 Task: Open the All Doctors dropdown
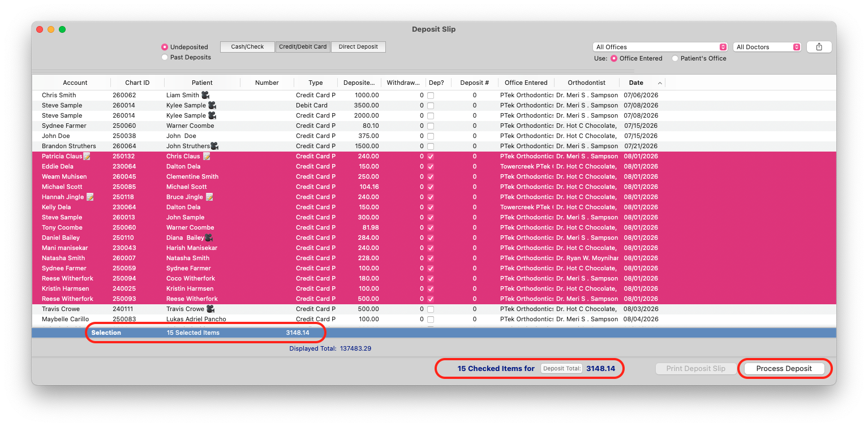[x=768, y=47]
